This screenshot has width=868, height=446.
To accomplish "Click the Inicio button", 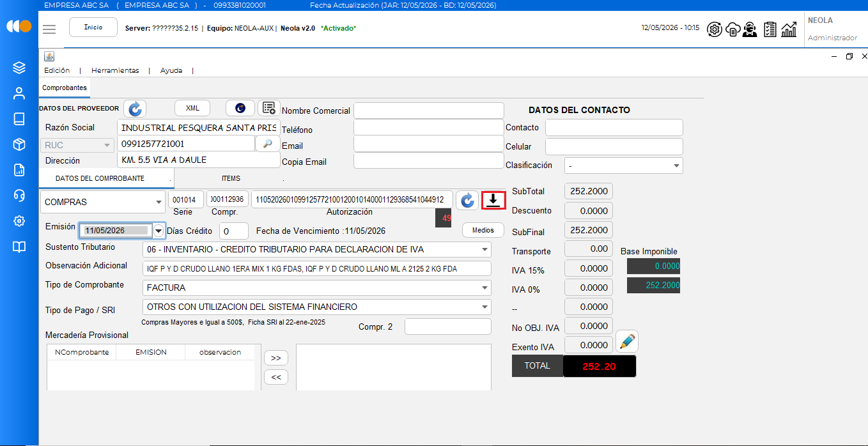I will (93, 27).
